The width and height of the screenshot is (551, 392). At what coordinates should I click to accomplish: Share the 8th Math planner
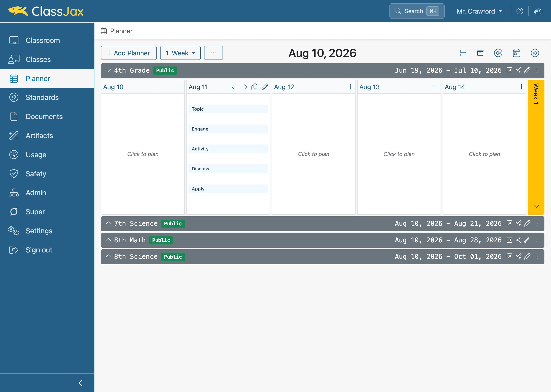tap(518, 240)
